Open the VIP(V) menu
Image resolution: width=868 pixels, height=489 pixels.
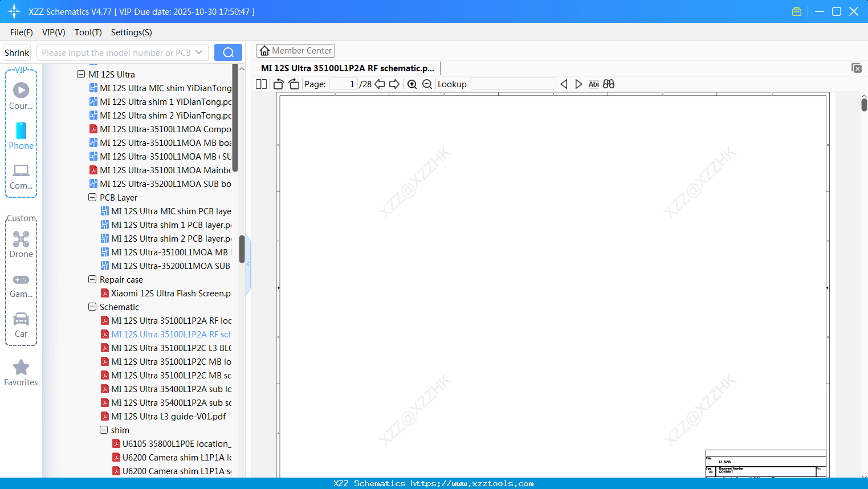point(54,32)
